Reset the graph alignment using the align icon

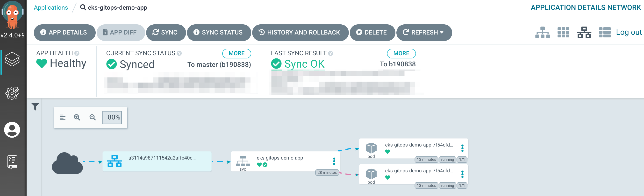(x=62, y=117)
